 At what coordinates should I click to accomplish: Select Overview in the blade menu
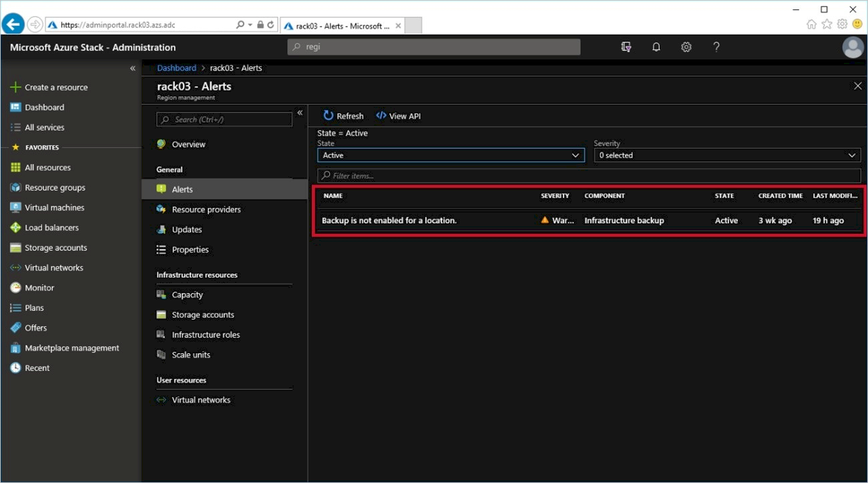[188, 144]
